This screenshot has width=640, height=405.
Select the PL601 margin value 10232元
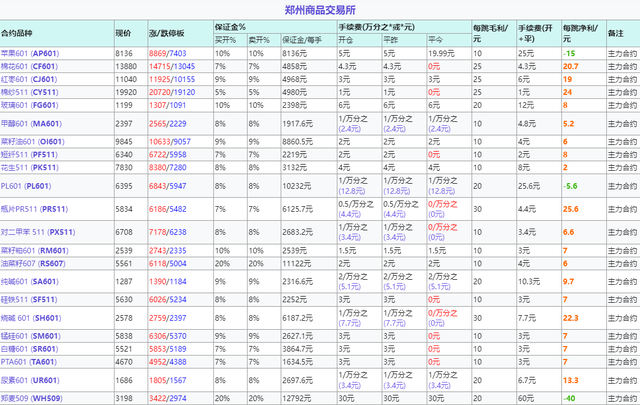point(296,186)
